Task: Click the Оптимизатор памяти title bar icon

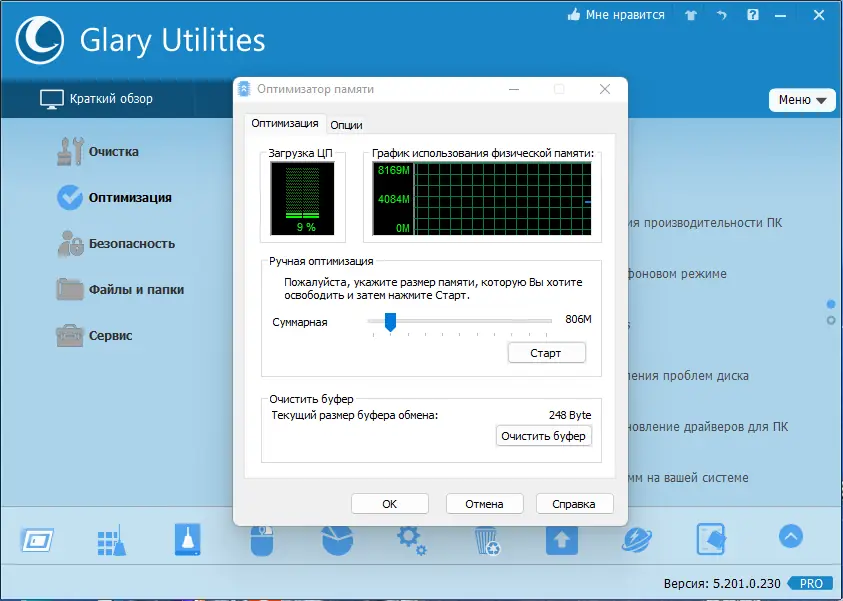Action: click(x=244, y=89)
